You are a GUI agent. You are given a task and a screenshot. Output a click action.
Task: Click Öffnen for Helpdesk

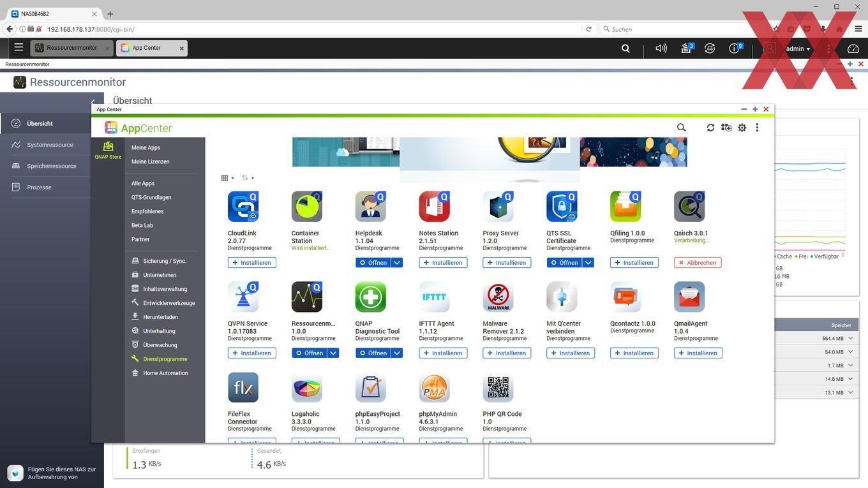click(373, 263)
